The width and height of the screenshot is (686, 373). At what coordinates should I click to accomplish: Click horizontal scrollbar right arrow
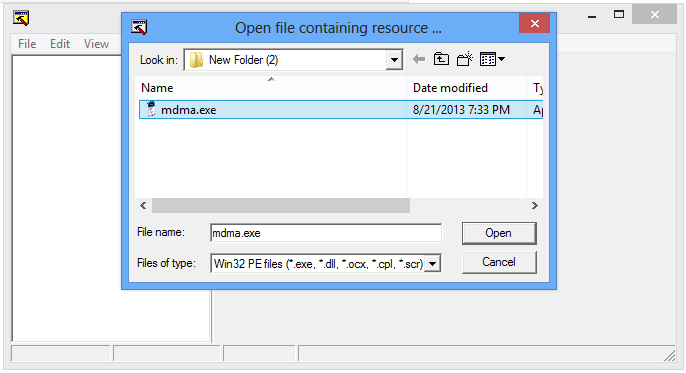tap(535, 206)
